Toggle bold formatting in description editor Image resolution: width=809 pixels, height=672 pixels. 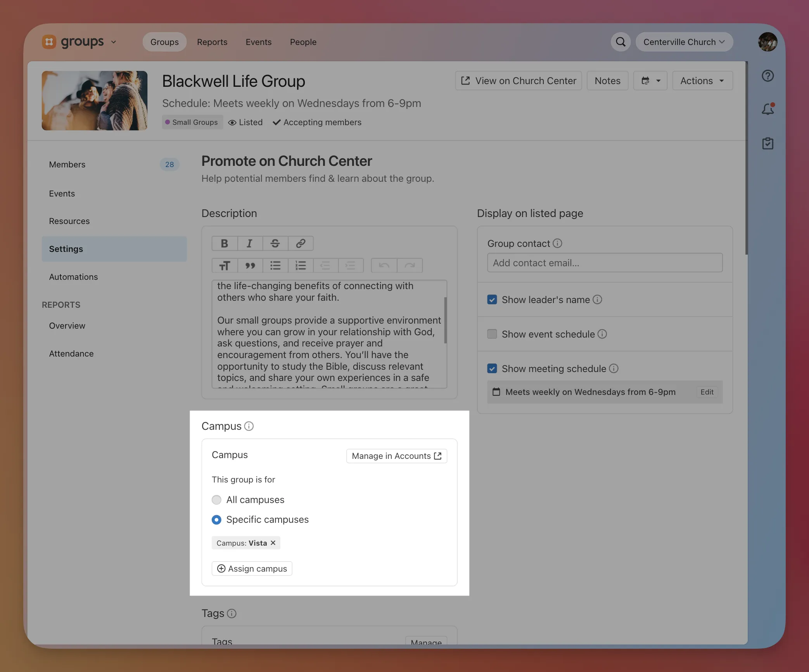(x=224, y=243)
